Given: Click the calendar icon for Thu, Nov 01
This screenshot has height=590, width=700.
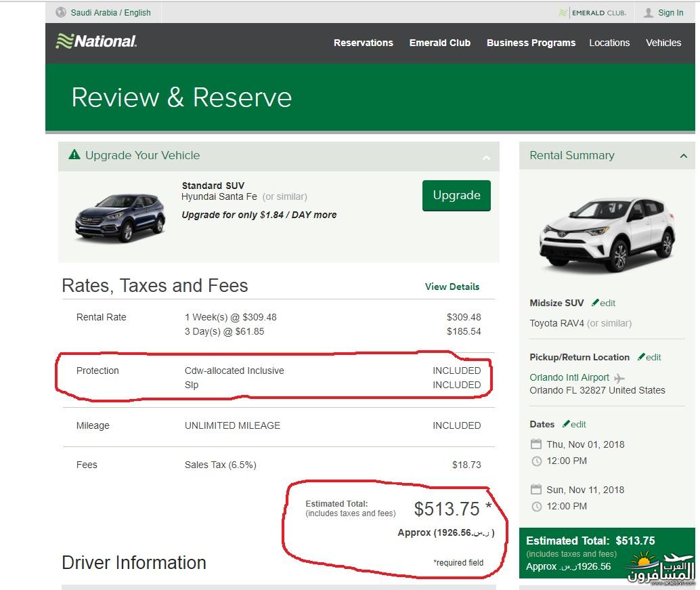Looking at the screenshot, I should click(x=535, y=444).
